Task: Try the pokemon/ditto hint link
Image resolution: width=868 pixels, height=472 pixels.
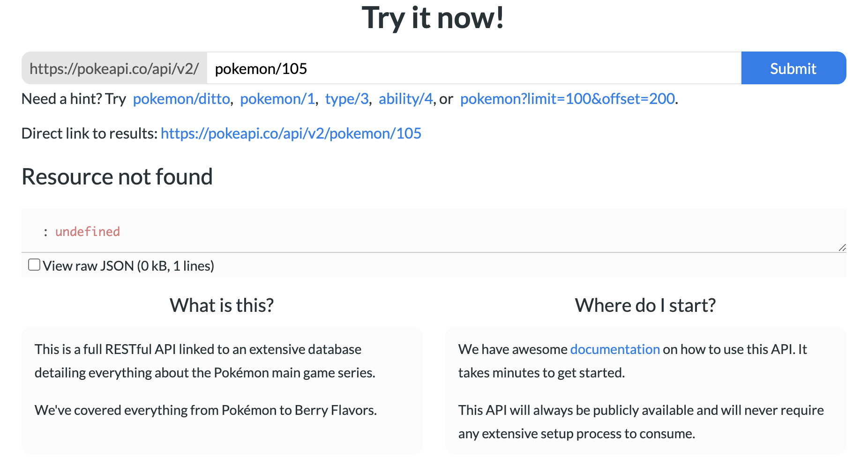Action: 181,99
